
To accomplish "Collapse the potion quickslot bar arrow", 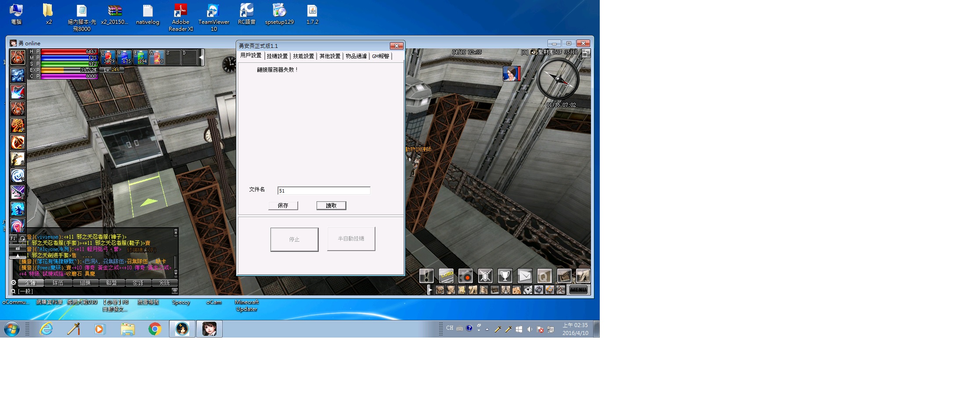I will click(x=201, y=57).
